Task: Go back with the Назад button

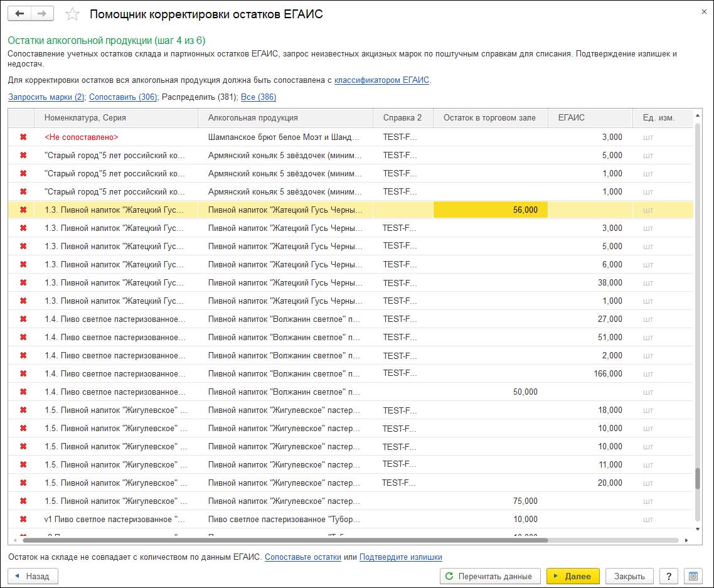Action: coord(33,576)
